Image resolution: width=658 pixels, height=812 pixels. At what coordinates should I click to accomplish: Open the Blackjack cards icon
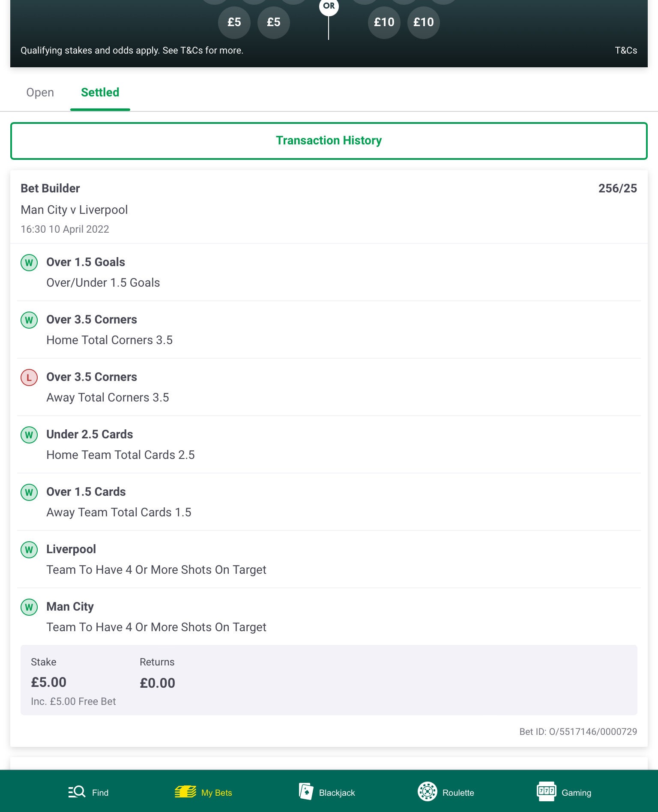coord(306,791)
